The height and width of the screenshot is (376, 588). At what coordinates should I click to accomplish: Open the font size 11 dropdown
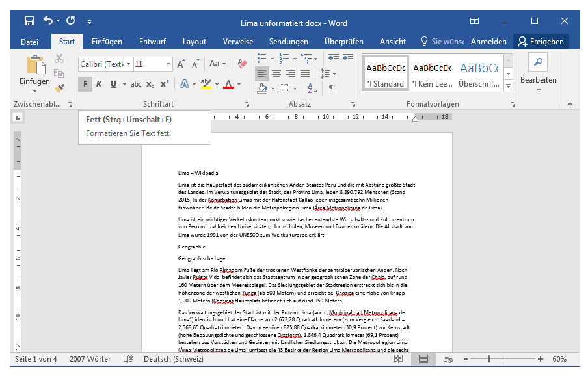(168, 64)
